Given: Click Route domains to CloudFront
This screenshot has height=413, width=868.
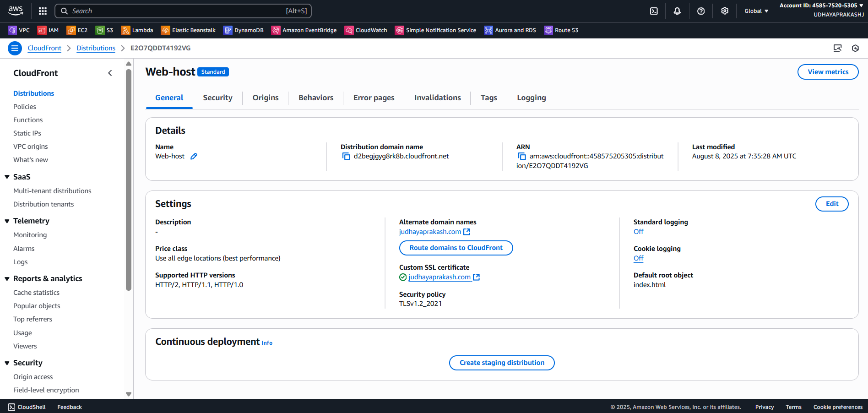Looking at the screenshot, I should 456,248.
